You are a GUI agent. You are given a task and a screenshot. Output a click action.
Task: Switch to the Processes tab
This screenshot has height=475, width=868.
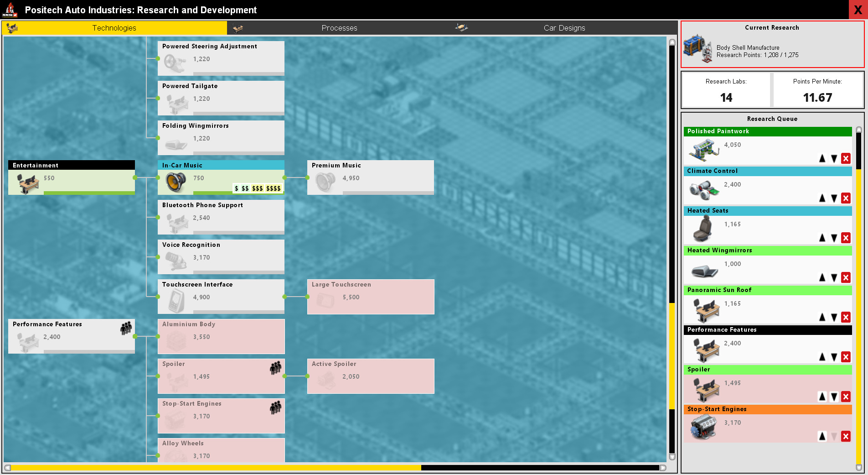click(339, 28)
